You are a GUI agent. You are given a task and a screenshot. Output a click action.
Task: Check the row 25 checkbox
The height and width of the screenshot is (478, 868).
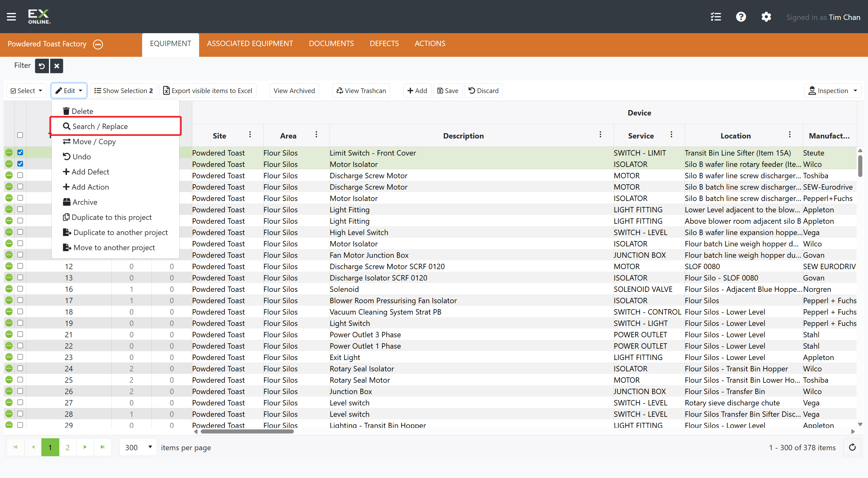(20, 379)
